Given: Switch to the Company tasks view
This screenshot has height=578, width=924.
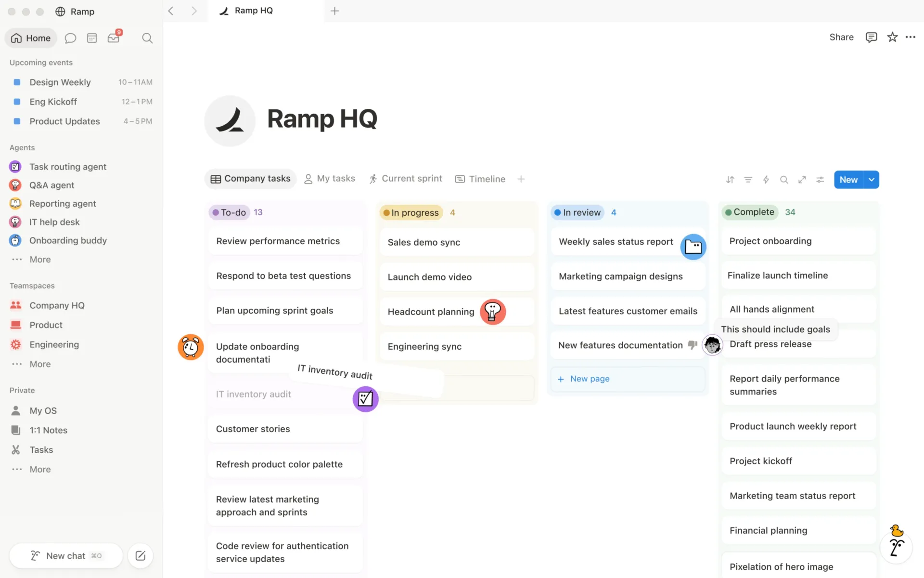Looking at the screenshot, I should click(250, 179).
